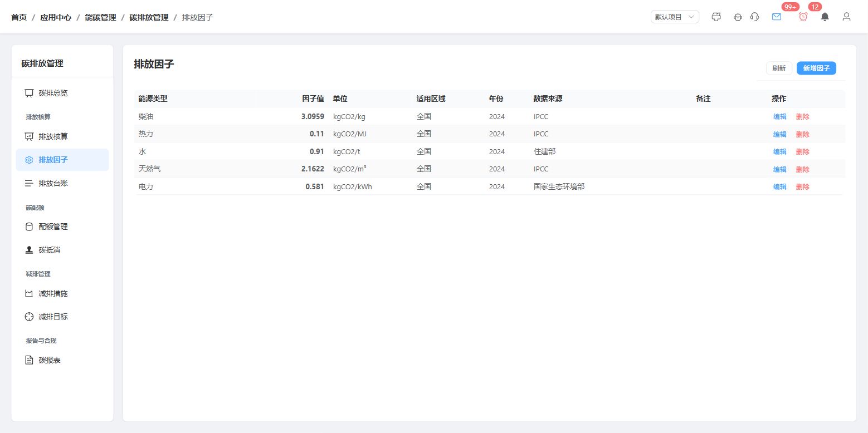
Task: Delete the 天然气 row
Action: point(803,169)
